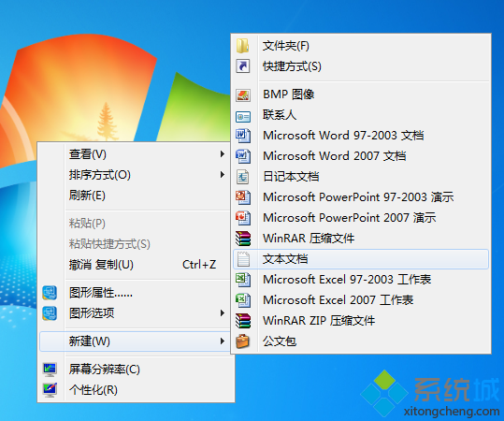Expand the 查看(V) submenu arrow
The height and width of the screenshot is (421, 504).
coord(222,154)
